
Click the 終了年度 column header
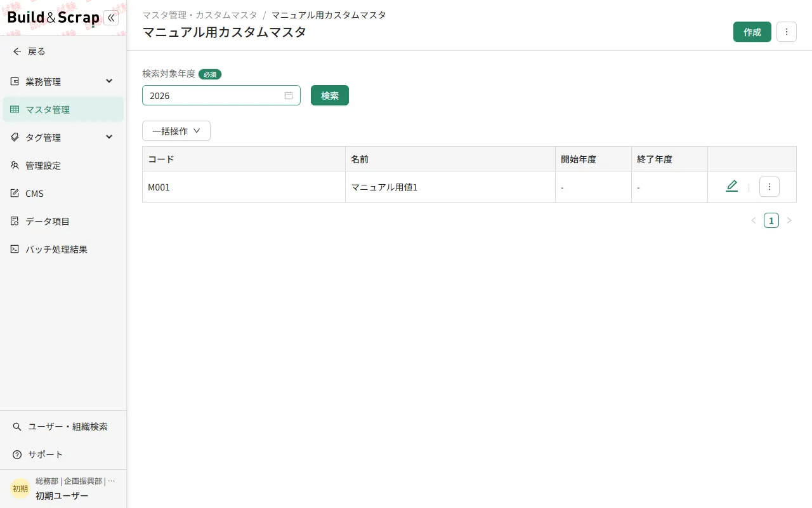tap(670, 159)
